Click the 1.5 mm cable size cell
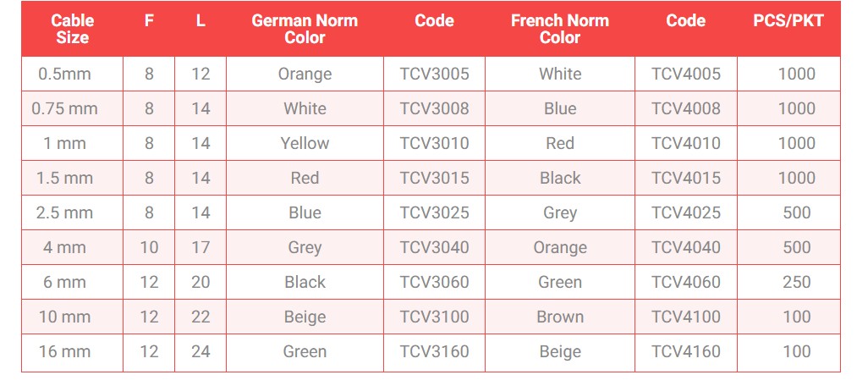The width and height of the screenshot is (868, 386). 72,178
